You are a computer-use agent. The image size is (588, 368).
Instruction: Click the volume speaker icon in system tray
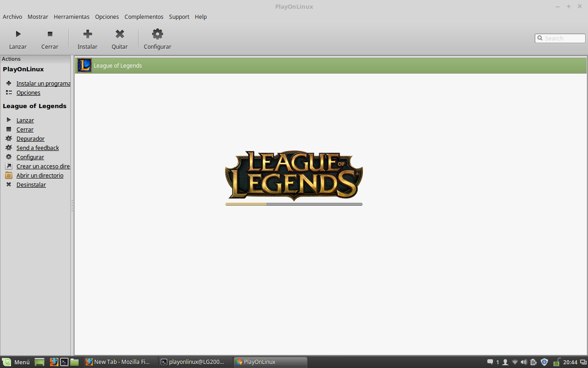click(524, 362)
